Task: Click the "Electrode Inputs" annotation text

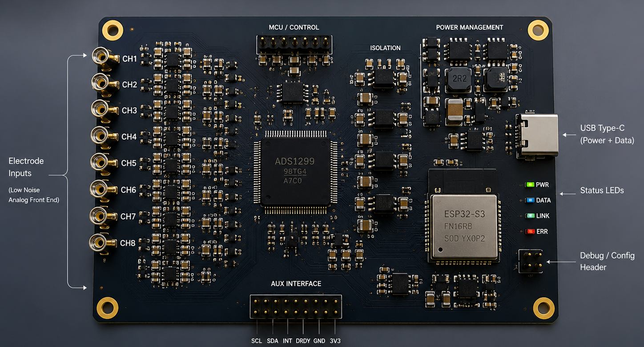Action: [x=26, y=167]
